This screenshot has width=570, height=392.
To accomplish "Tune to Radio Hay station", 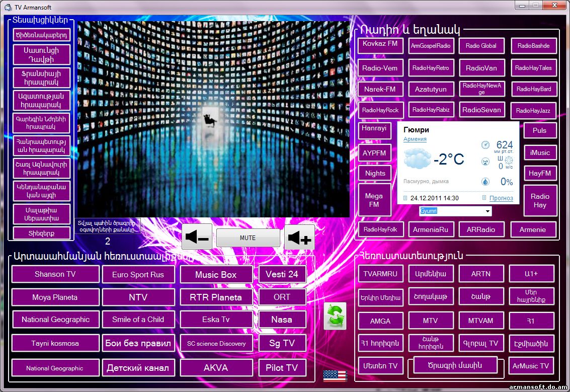I will [540, 200].
